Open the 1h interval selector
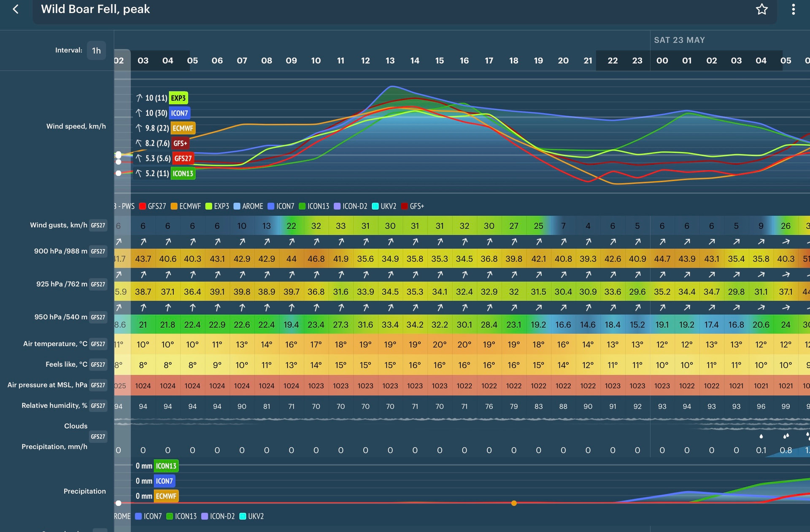The width and height of the screenshot is (810, 532). [x=96, y=51]
